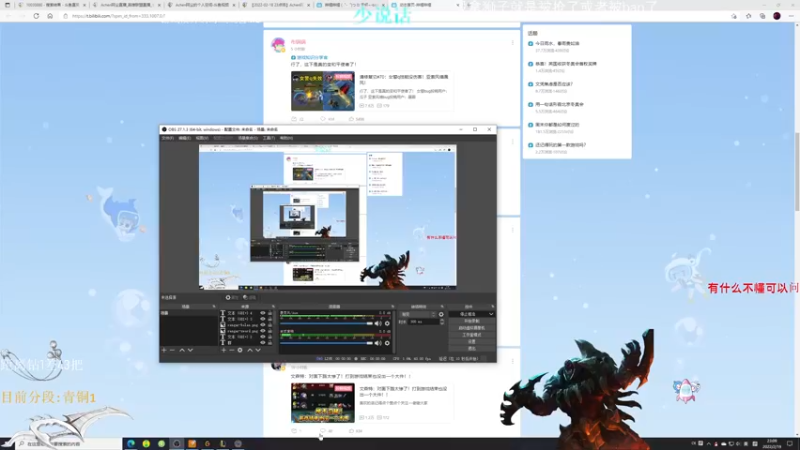The height and width of the screenshot is (450, 800).
Task: Add a new scene in OBS scenes panel
Action: point(164,350)
